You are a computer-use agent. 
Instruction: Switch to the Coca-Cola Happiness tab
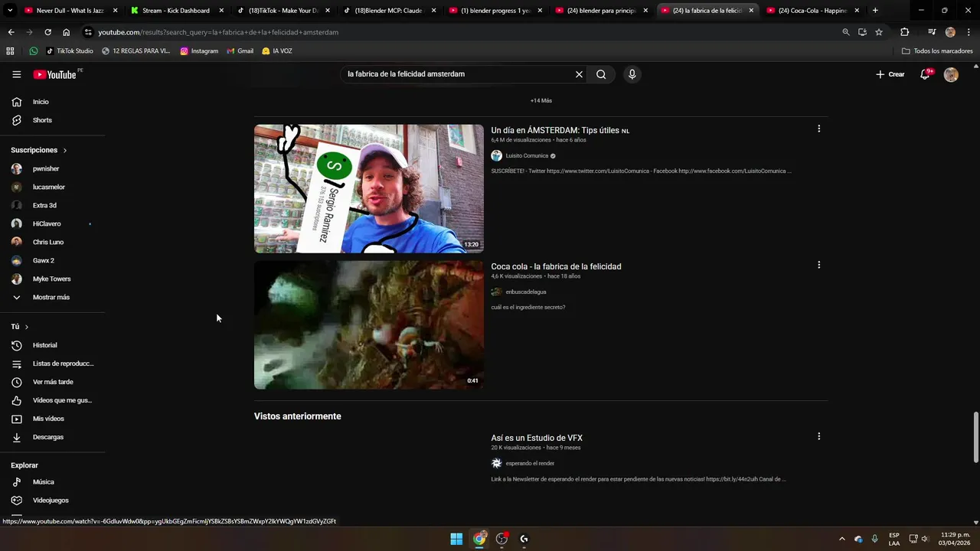point(814,11)
